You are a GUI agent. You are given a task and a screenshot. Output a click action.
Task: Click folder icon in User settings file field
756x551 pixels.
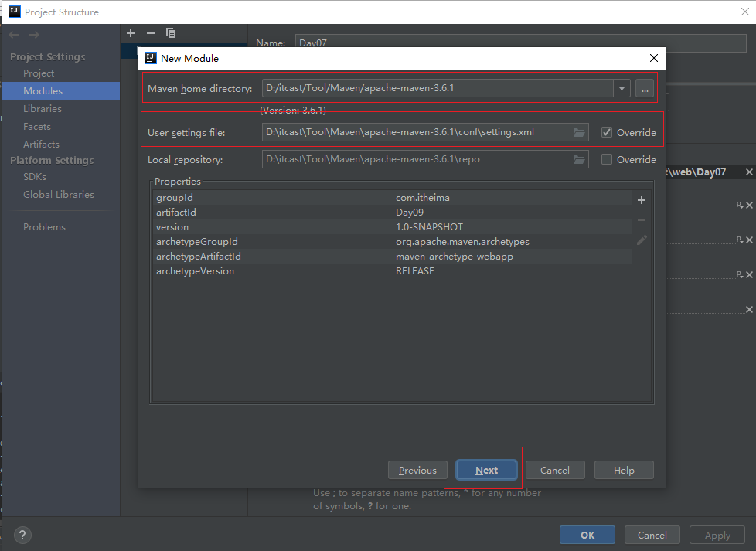[x=579, y=132]
